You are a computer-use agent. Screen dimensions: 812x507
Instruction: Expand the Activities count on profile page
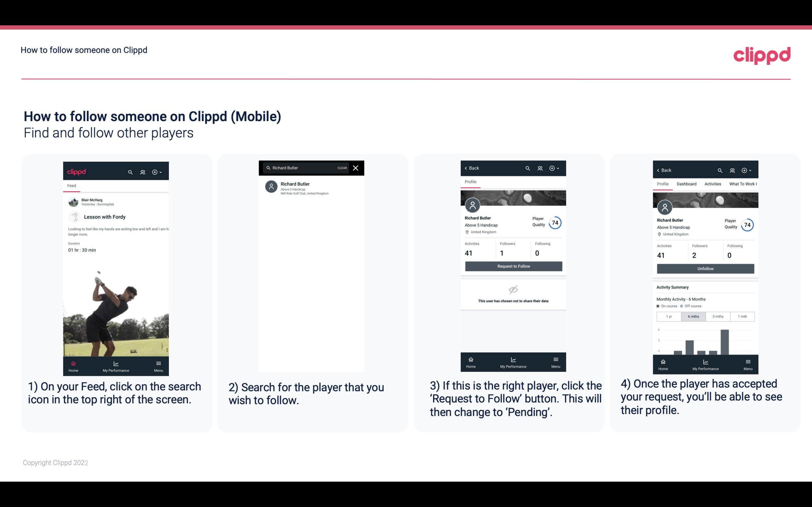pos(469,253)
